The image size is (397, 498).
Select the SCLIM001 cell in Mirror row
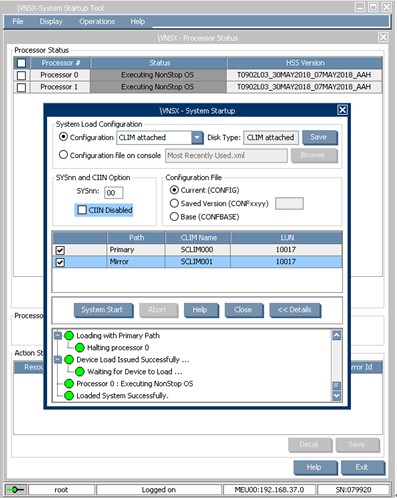197,262
